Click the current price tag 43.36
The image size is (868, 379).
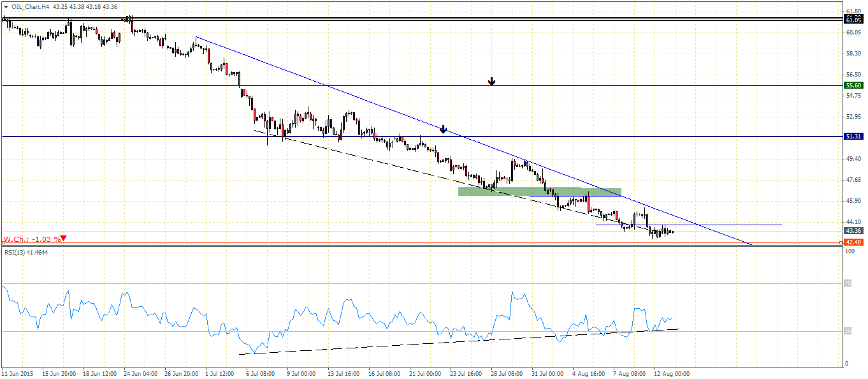point(853,230)
